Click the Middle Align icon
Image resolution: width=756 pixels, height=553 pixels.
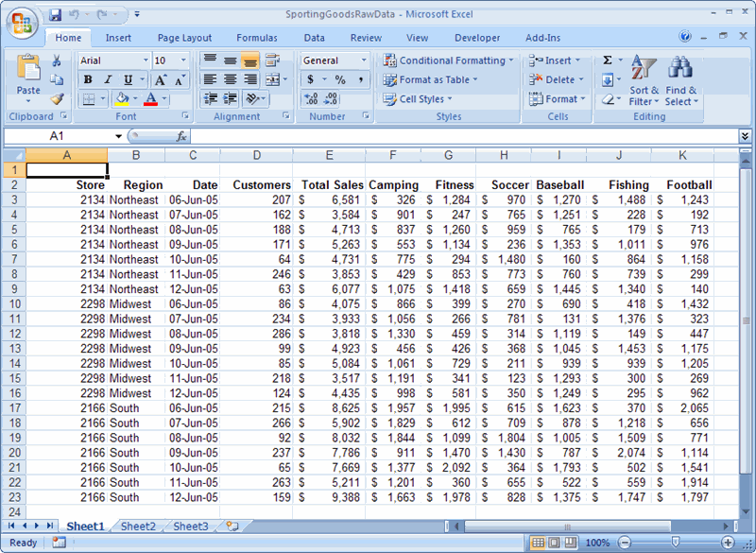pos(231,60)
